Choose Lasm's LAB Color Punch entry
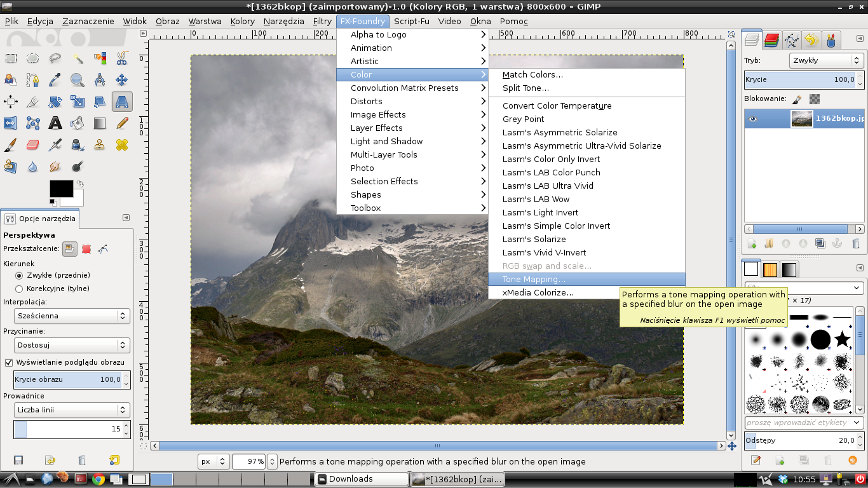Screen dimensions: 868x488 coord(587,172)
